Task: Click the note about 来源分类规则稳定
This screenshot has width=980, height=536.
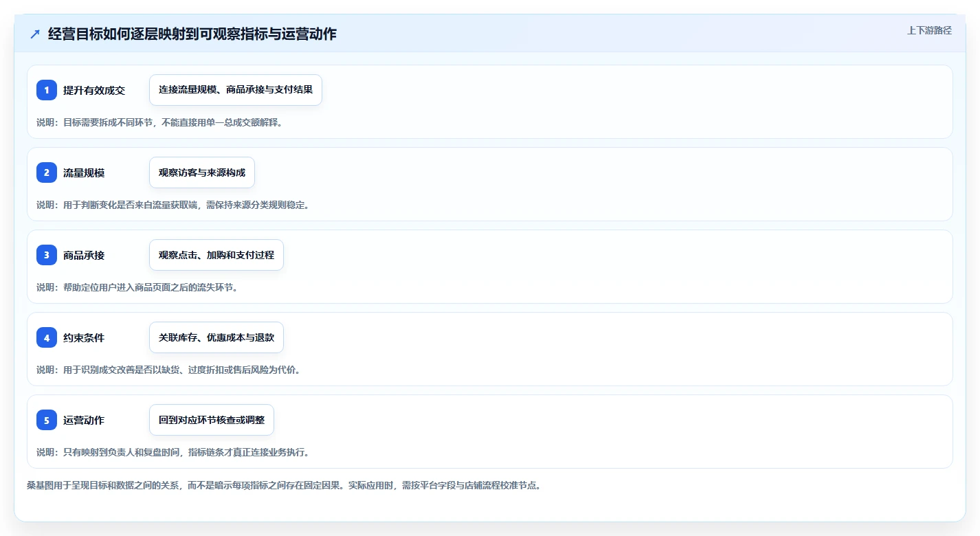Action: 173,205
